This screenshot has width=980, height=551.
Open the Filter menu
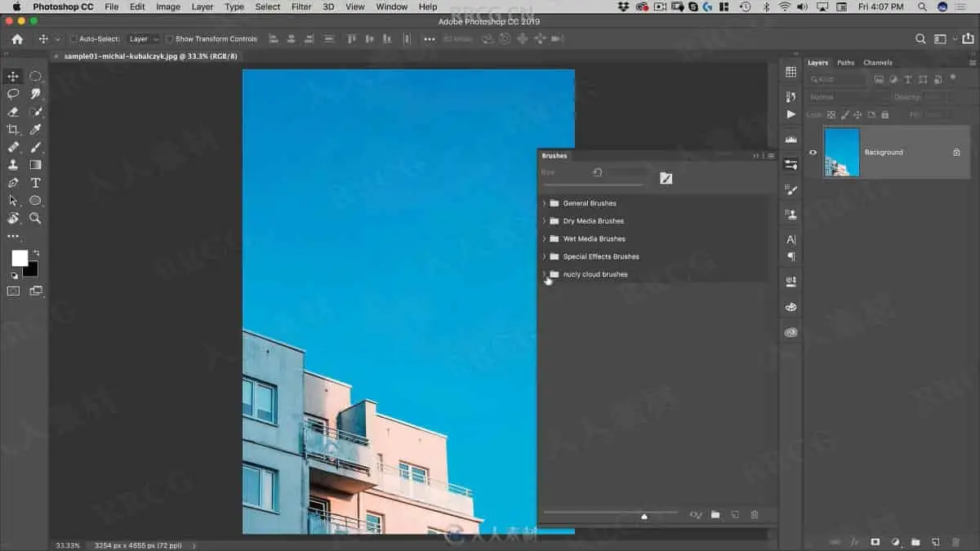point(301,7)
